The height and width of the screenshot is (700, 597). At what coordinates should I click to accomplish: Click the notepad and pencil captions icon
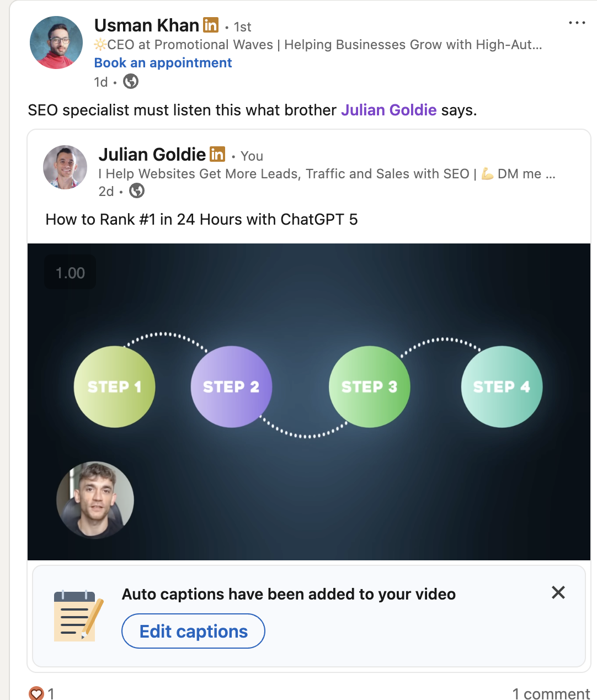[78, 616]
